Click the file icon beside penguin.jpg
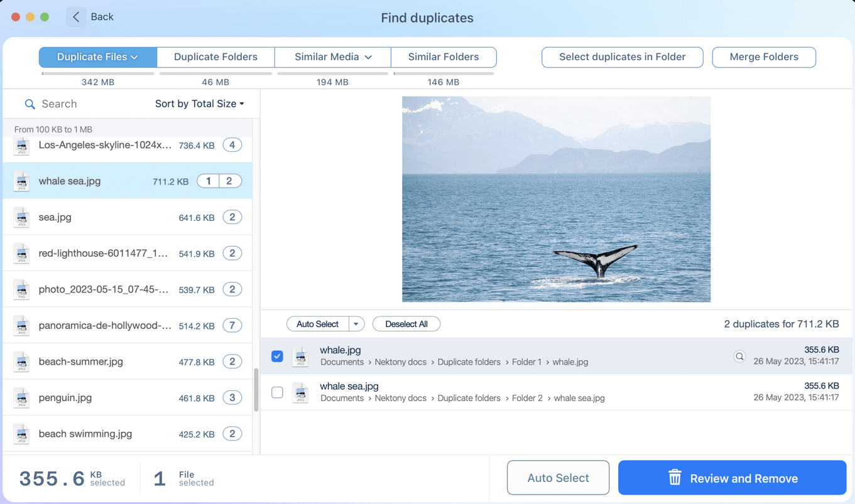The width and height of the screenshot is (855, 504). click(21, 398)
